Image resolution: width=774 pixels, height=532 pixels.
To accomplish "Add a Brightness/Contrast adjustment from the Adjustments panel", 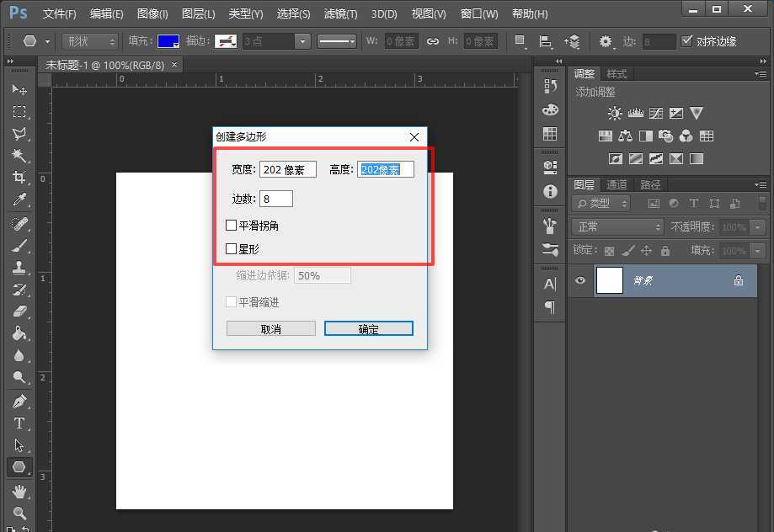I will pyautogui.click(x=615, y=112).
